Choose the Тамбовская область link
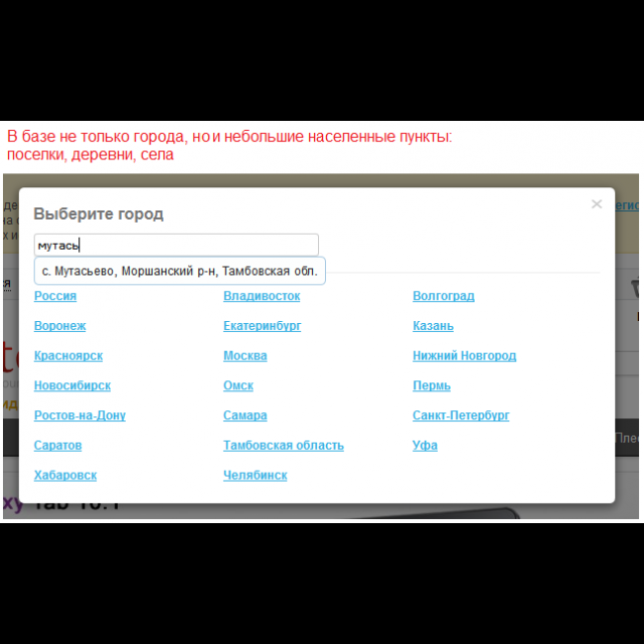 coord(283,445)
